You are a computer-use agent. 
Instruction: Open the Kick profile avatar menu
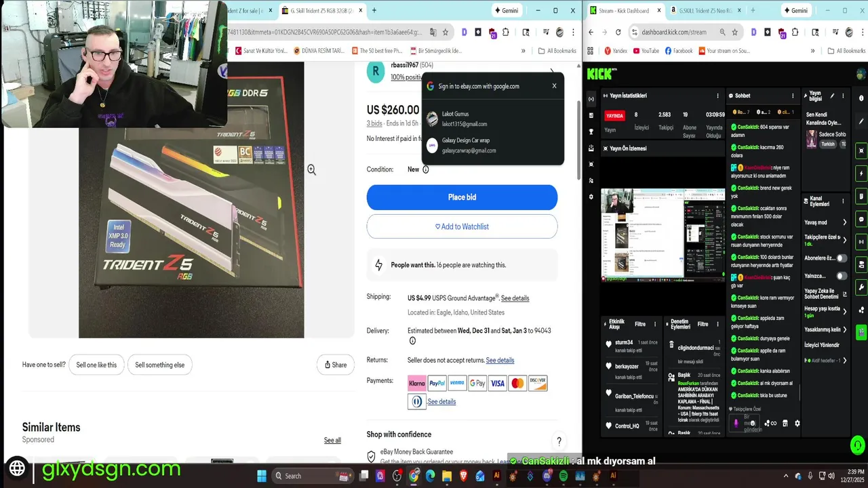point(861,74)
